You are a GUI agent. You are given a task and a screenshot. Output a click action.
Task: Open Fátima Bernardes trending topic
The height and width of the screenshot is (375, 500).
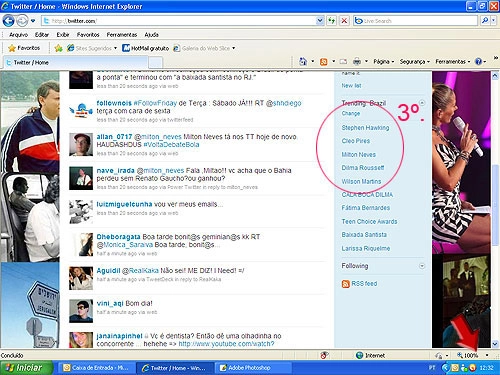366,208
